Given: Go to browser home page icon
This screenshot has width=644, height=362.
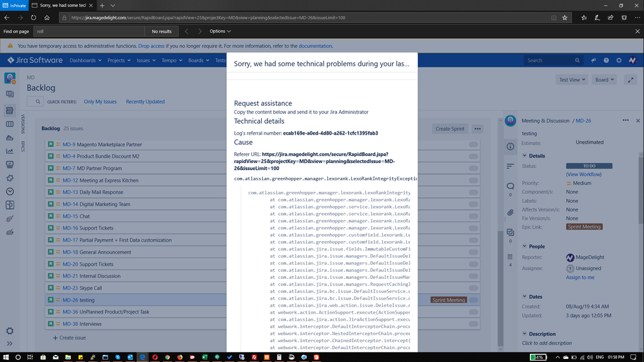Looking at the screenshot, I should [47, 17].
